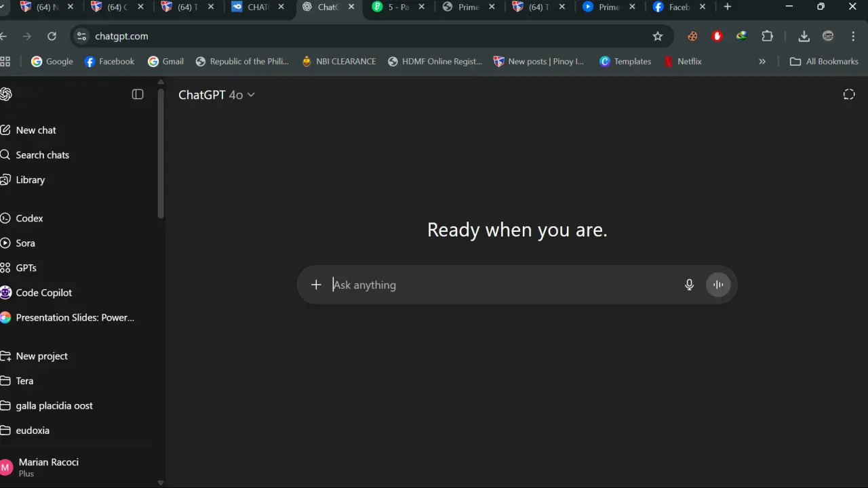Switch to the CHAT tab with blue icon
Image resolution: width=868 pixels, height=488 pixels.
[x=258, y=7]
